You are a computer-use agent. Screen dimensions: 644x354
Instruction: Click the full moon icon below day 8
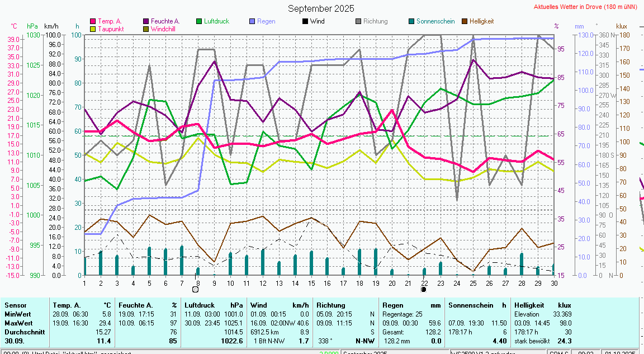pyautogui.click(x=195, y=289)
